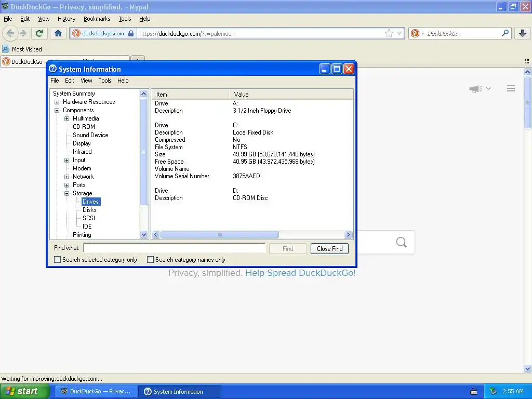Open the Windows Start button
This screenshot has width=532, height=399.
point(24,392)
